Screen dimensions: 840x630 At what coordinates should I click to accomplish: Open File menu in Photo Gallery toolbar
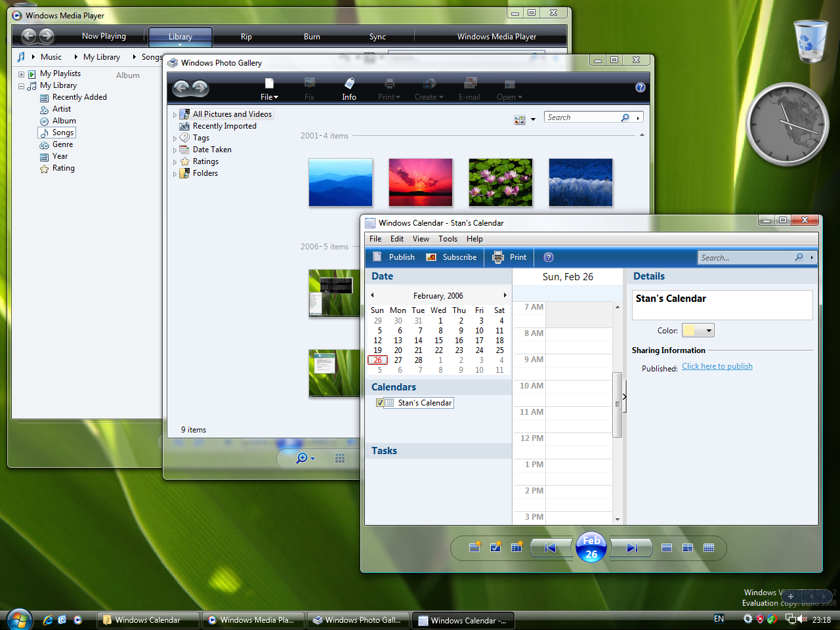tap(269, 89)
